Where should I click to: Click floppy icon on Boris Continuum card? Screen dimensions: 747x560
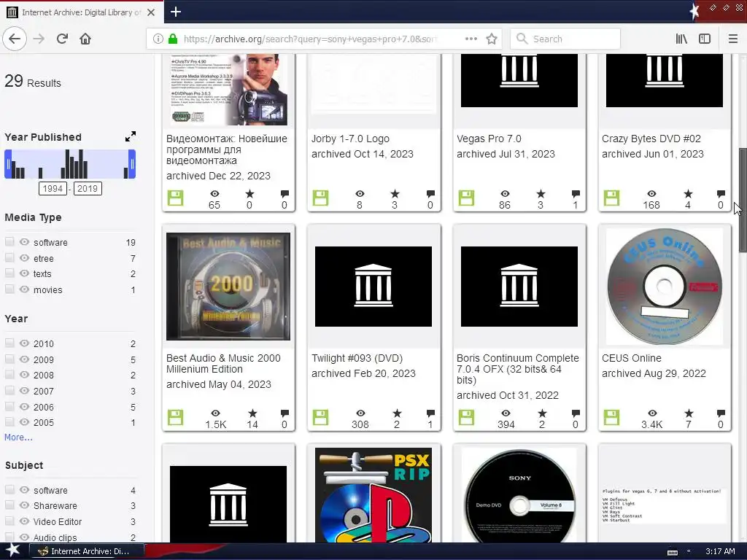coord(466,418)
